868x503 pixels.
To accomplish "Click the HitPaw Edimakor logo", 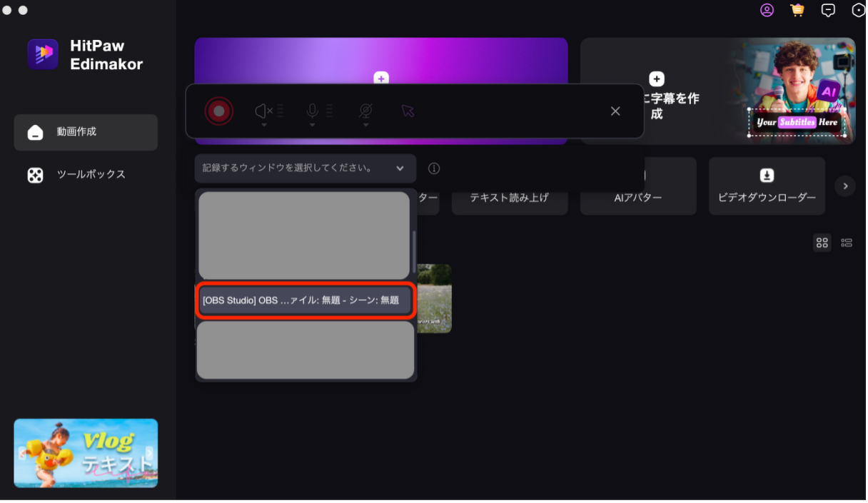I will tap(43, 54).
